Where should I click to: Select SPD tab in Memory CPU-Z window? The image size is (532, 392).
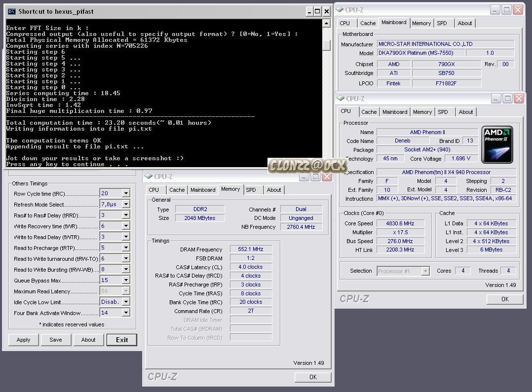(251, 190)
